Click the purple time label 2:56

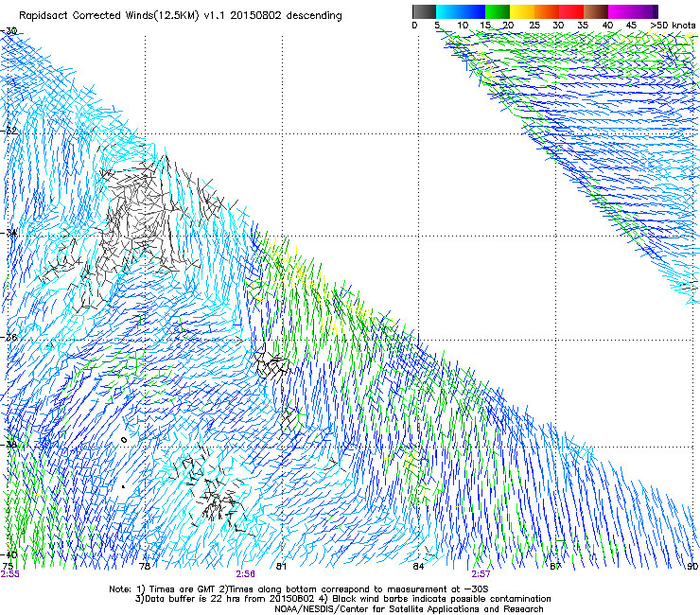coord(246,574)
